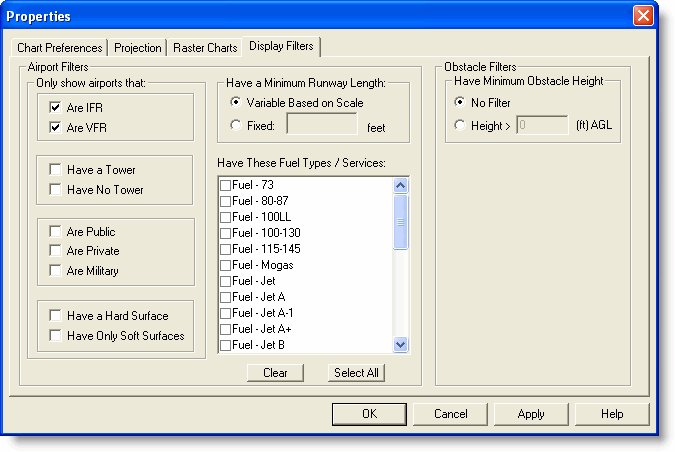Open Help from the dialog

coord(612,414)
